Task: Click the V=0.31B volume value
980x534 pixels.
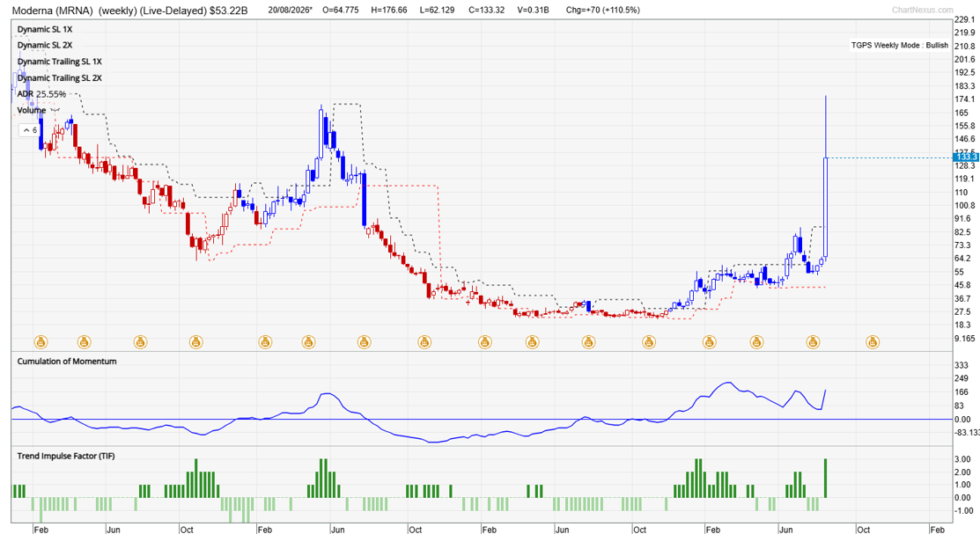Action: point(533,10)
